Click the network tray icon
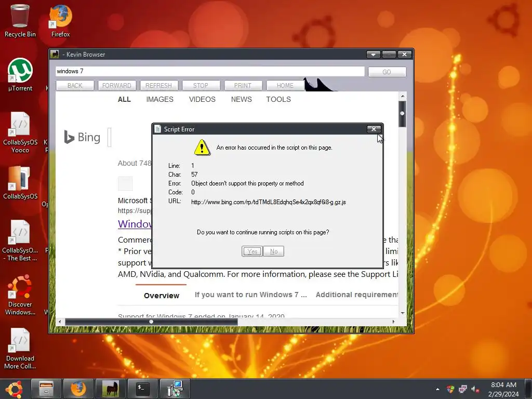The height and width of the screenshot is (399, 532). click(x=463, y=389)
